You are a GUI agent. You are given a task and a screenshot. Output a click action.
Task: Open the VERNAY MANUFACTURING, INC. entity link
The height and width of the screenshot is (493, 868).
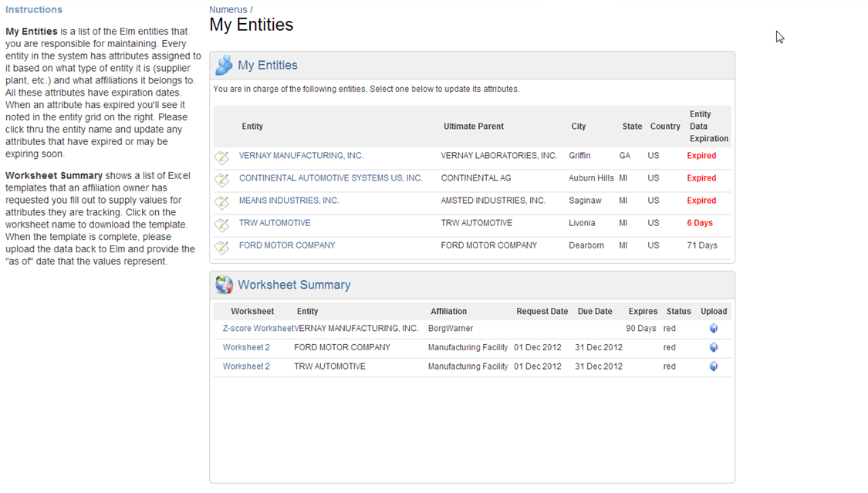301,156
